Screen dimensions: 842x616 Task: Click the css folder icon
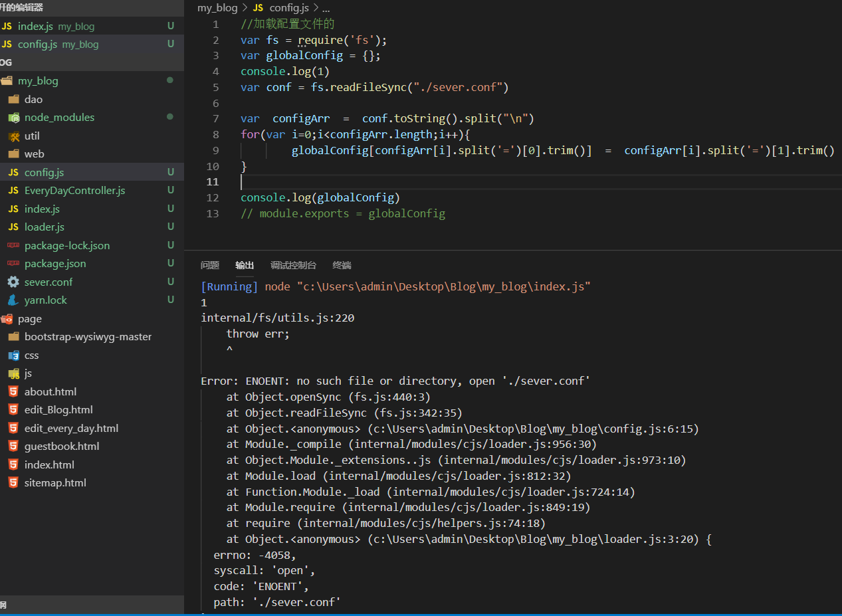[x=13, y=356]
